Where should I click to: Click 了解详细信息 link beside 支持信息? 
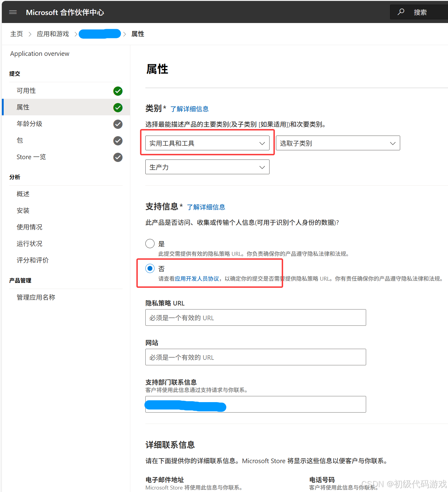[x=206, y=207]
